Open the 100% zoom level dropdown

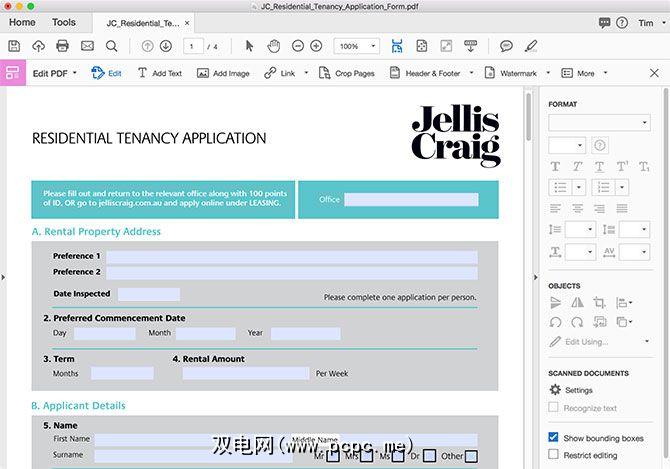(357, 46)
